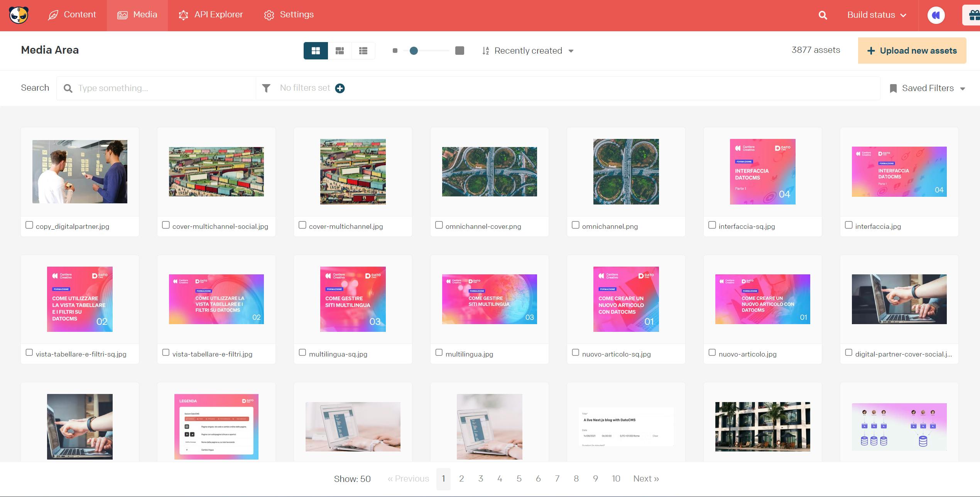Open the LEGENDA image thumbnail
The width and height of the screenshot is (980, 497).
216,427
